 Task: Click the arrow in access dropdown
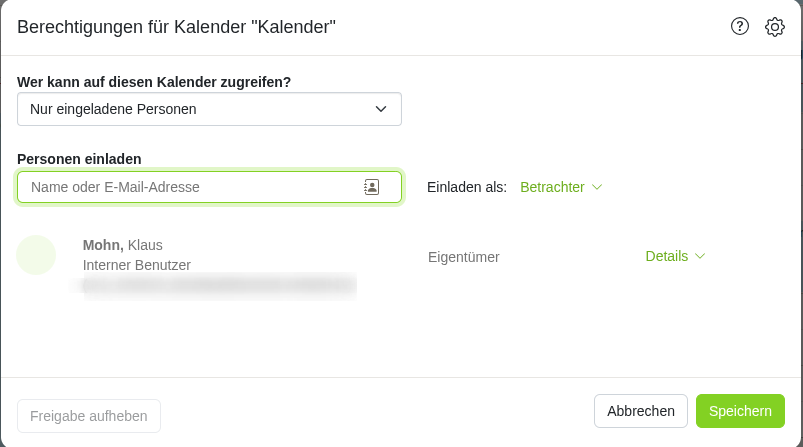click(381, 109)
